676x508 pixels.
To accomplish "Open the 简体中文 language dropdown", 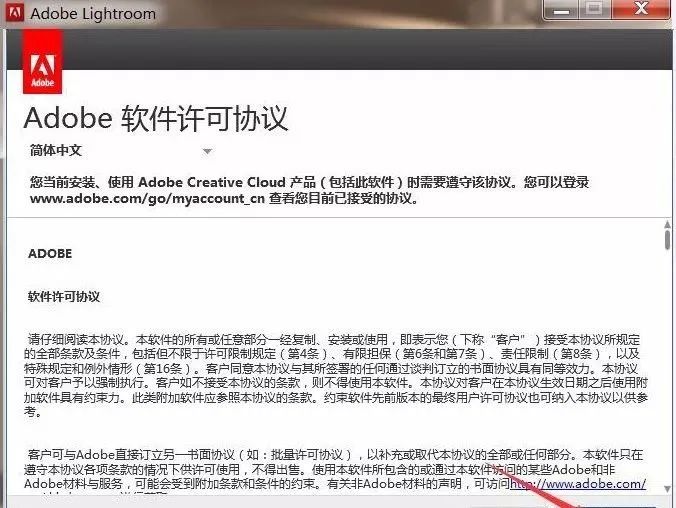I will point(121,151).
